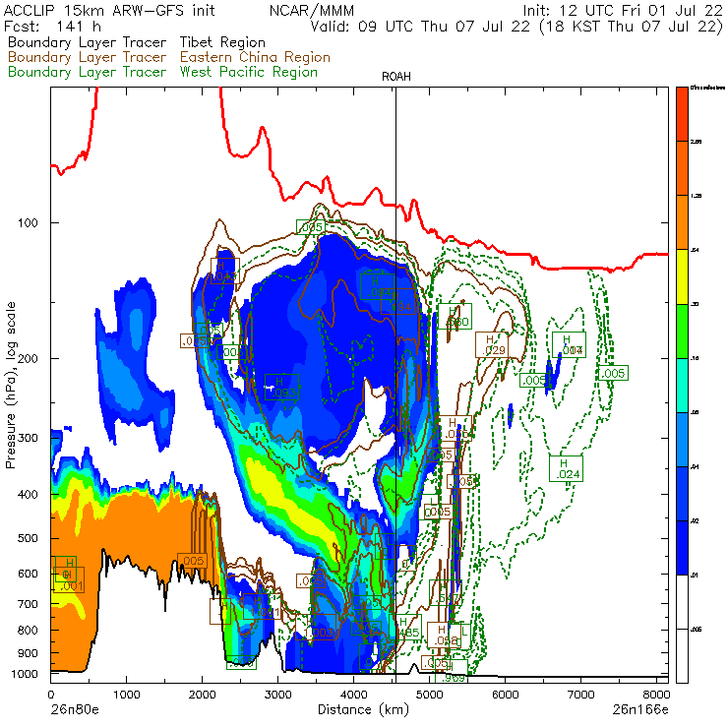Click the '100' pressure tick label
The height and width of the screenshot is (728, 728).
click(28, 223)
